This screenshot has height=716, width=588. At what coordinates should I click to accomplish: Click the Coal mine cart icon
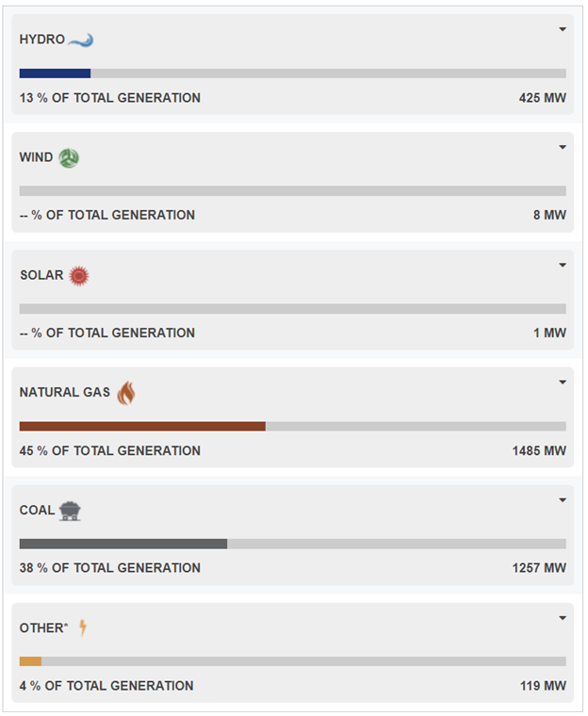coord(70,511)
